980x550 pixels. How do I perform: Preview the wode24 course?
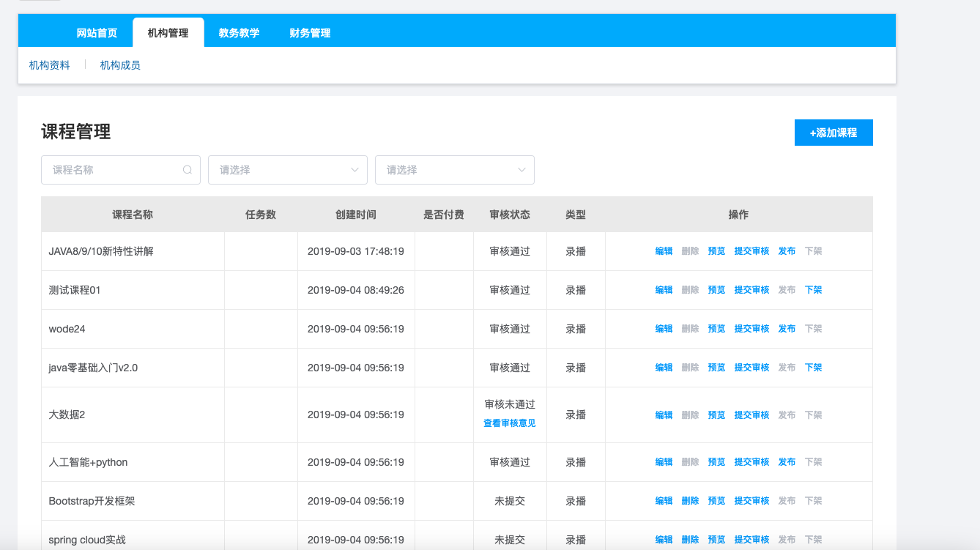tap(716, 329)
